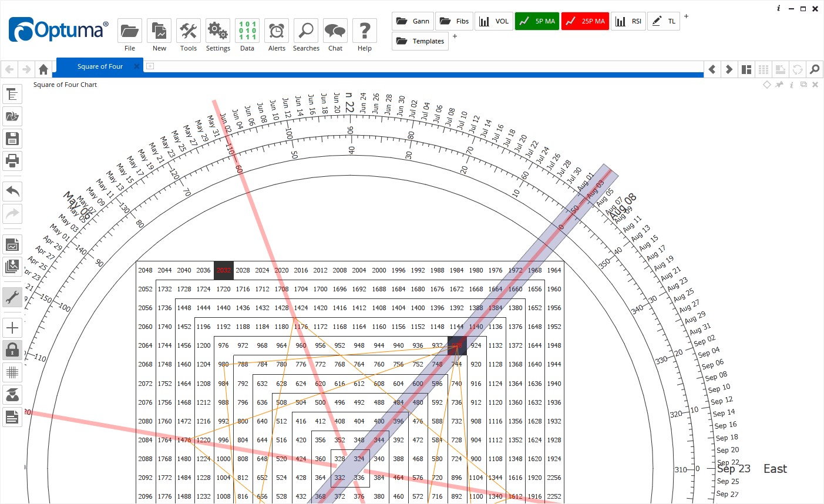Open the Templates folder
Screen dimensions: 824x504
pos(420,41)
